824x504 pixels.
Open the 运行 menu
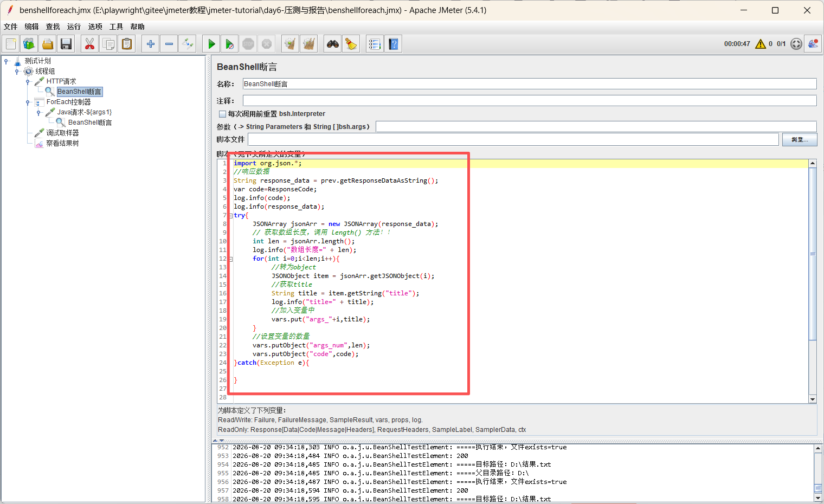(x=74, y=27)
